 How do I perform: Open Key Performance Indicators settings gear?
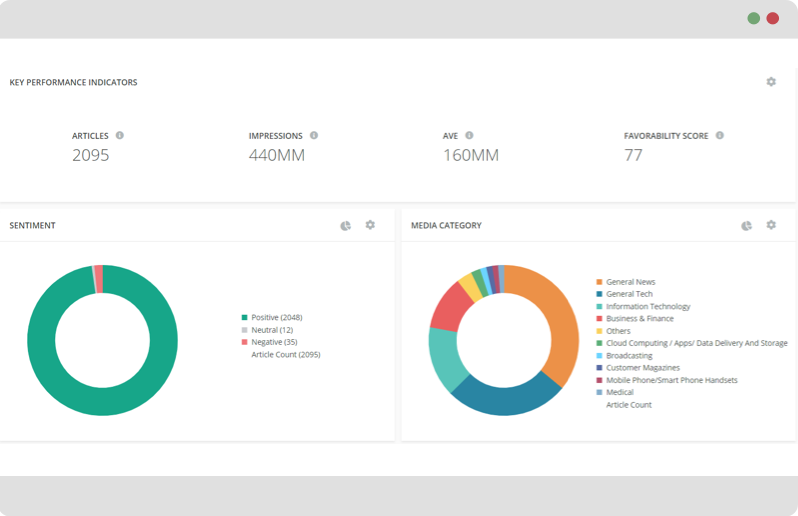770,82
